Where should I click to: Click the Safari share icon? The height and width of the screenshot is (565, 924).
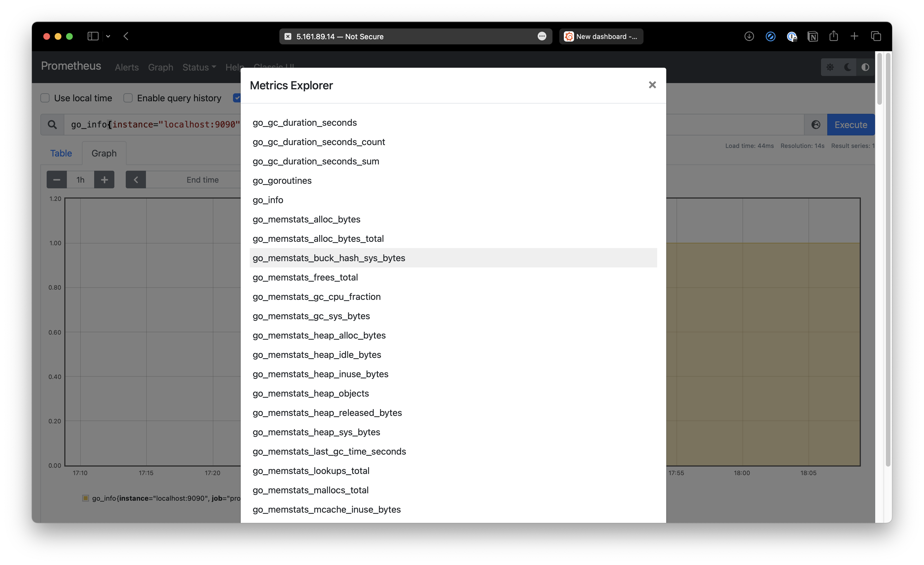(833, 36)
